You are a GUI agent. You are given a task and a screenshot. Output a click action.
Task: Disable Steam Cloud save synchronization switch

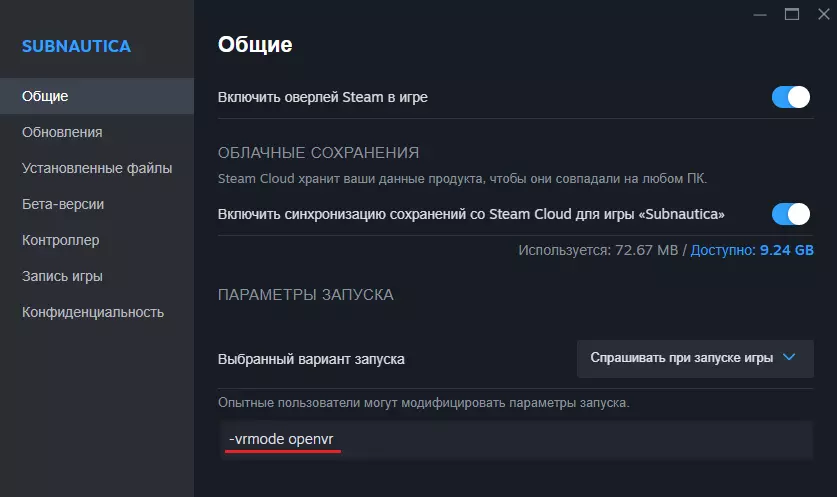tap(790, 214)
